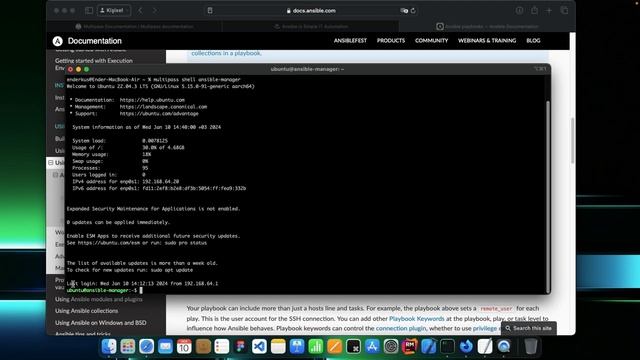
Task: Open the Terminal app in the dock
Action: click(x=447, y=347)
